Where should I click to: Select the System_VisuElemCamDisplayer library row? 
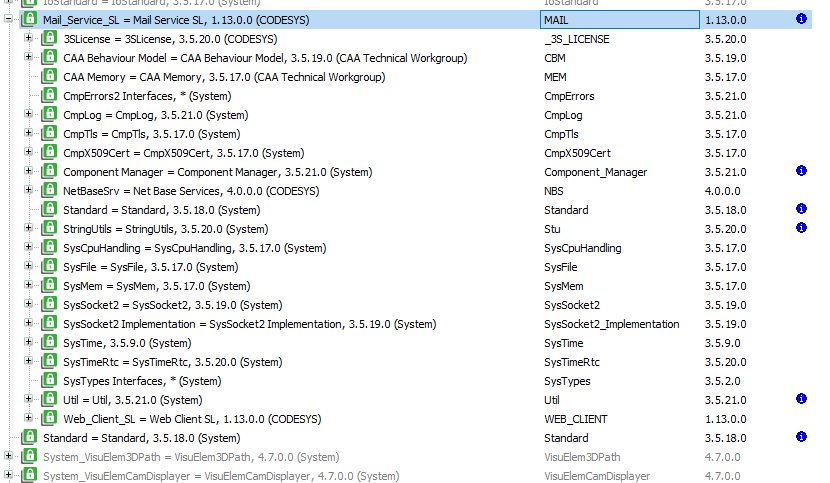[220, 476]
